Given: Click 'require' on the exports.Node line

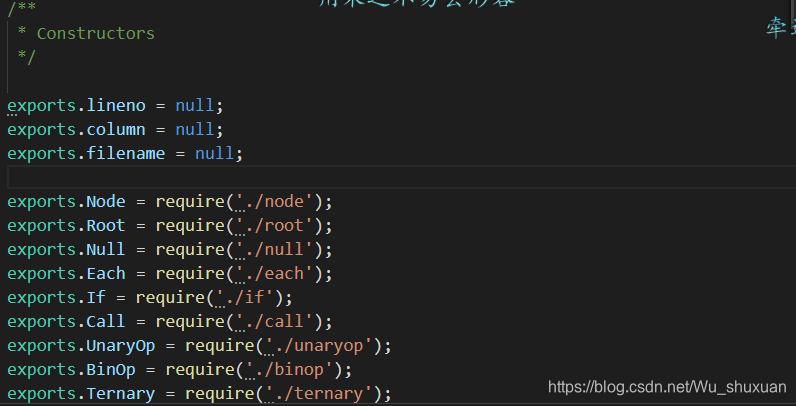Looking at the screenshot, I should pyautogui.click(x=190, y=201).
